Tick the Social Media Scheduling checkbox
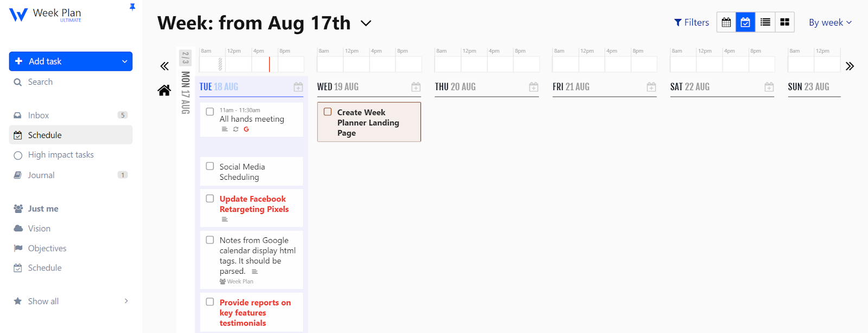This screenshot has height=333, width=868. pos(209,166)
